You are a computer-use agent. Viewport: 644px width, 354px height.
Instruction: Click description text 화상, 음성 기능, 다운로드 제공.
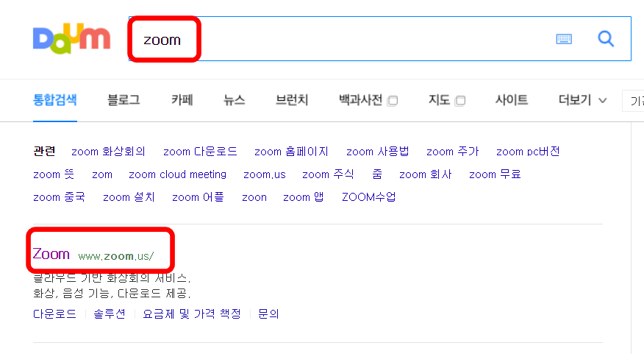[112, 294]
